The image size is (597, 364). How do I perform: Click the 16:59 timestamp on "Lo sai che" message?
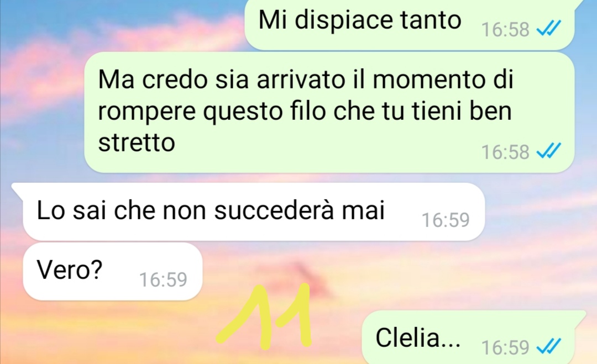(x=446, y=220)
